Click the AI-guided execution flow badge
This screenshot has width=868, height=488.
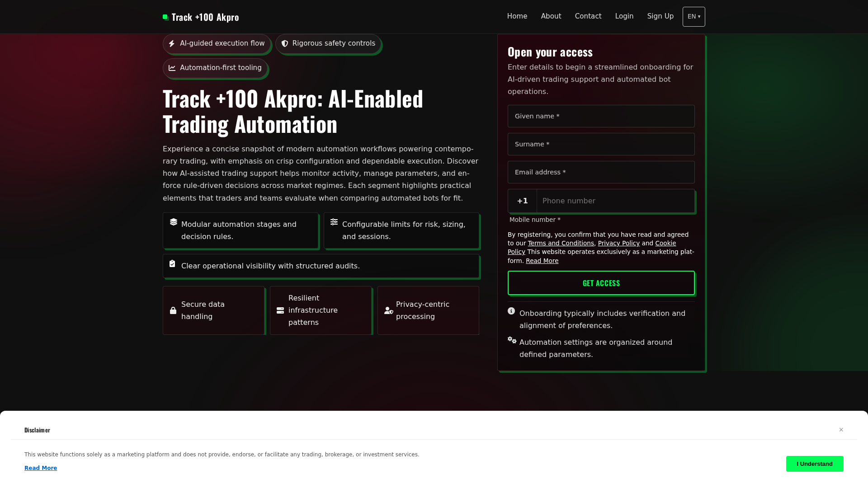217,43
